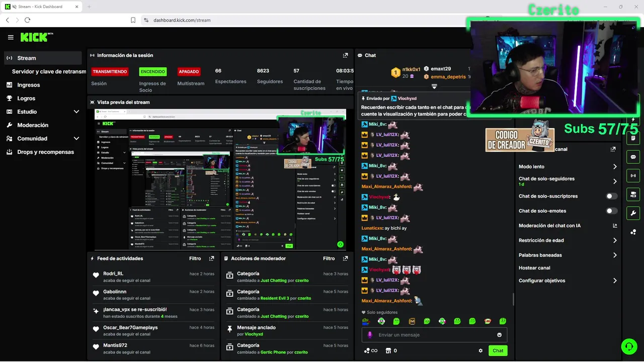Viewport: 644px width, 362px height.
Task: Pop out the channel settings panel
Action: tap(613, 149)
